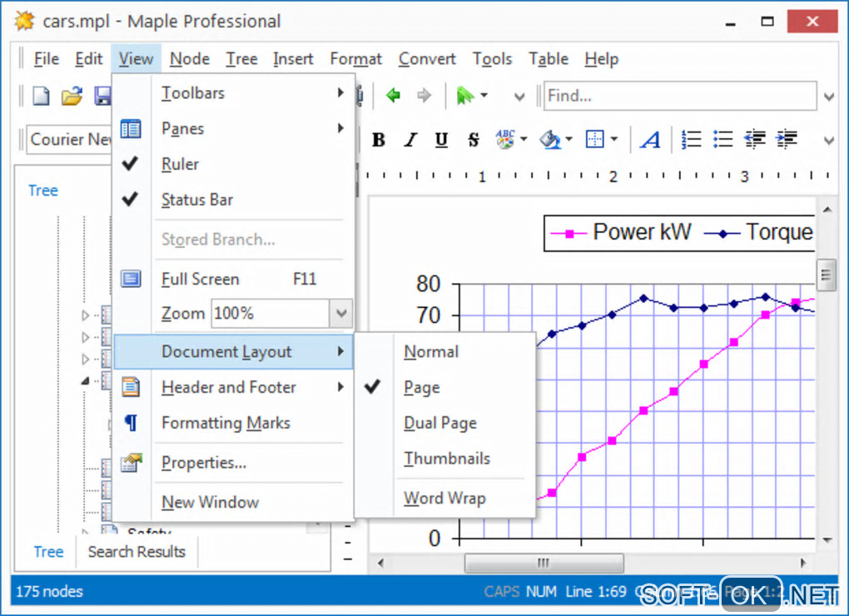Click the paint bucket fill icon
The height and width of the screenshot is (616, 849).
click(550, 139)
